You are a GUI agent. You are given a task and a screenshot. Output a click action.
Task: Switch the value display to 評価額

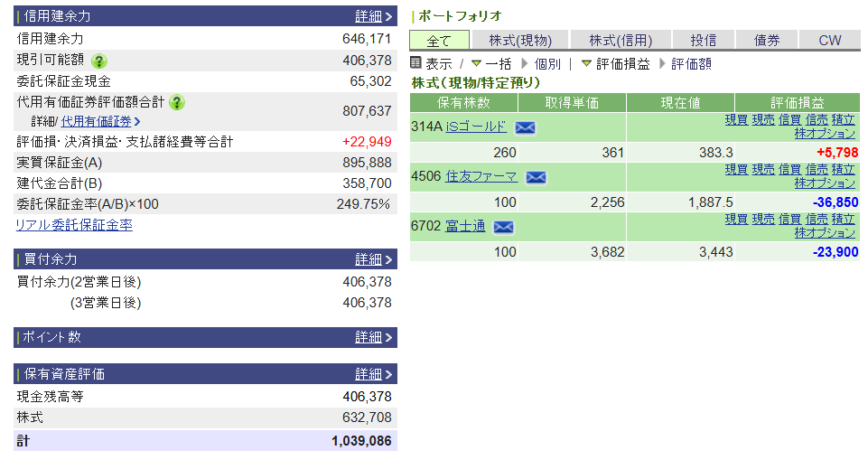point(691,64)
